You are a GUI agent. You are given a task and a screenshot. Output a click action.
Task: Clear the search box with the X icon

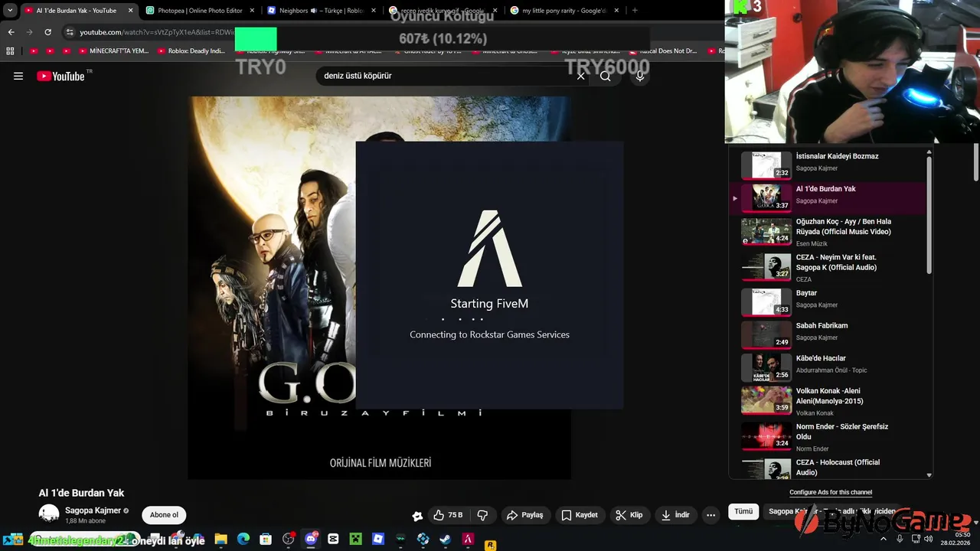(580, 76)
